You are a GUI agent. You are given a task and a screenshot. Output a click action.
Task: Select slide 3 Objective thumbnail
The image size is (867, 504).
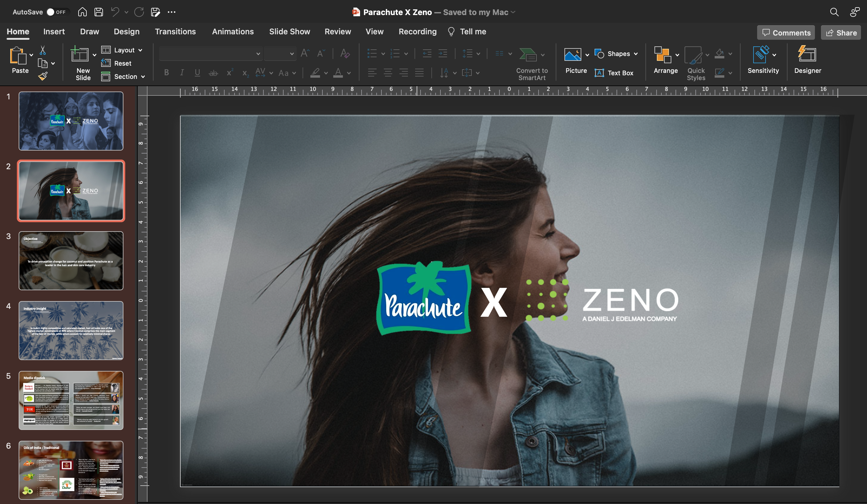(71, 260)
